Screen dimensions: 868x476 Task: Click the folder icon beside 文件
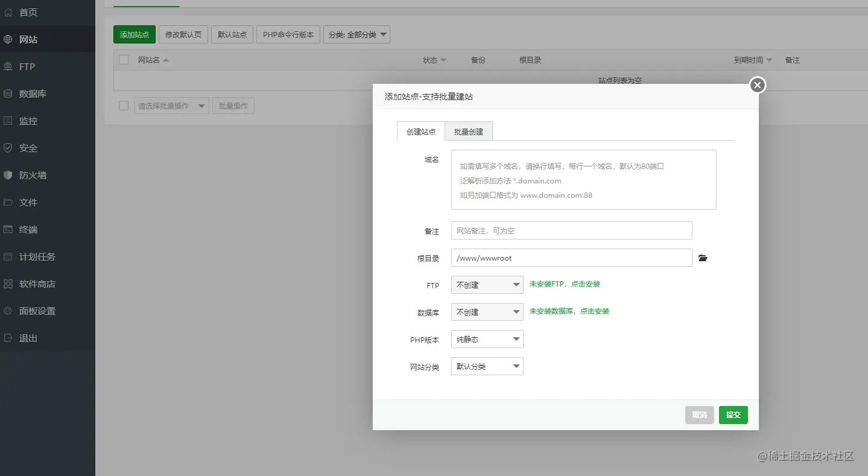(8, 202)
